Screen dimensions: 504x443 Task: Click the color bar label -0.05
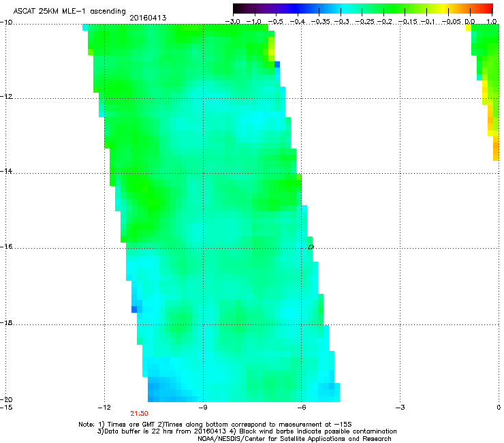pos(452,22)
